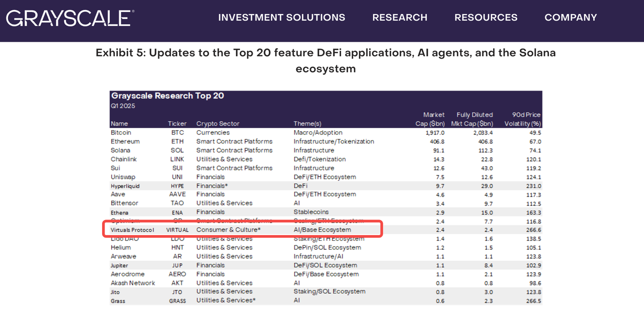644x313 pixels.
Task: Click the Fully Diluted Mkt Cap header
Action: coord(474,119)
